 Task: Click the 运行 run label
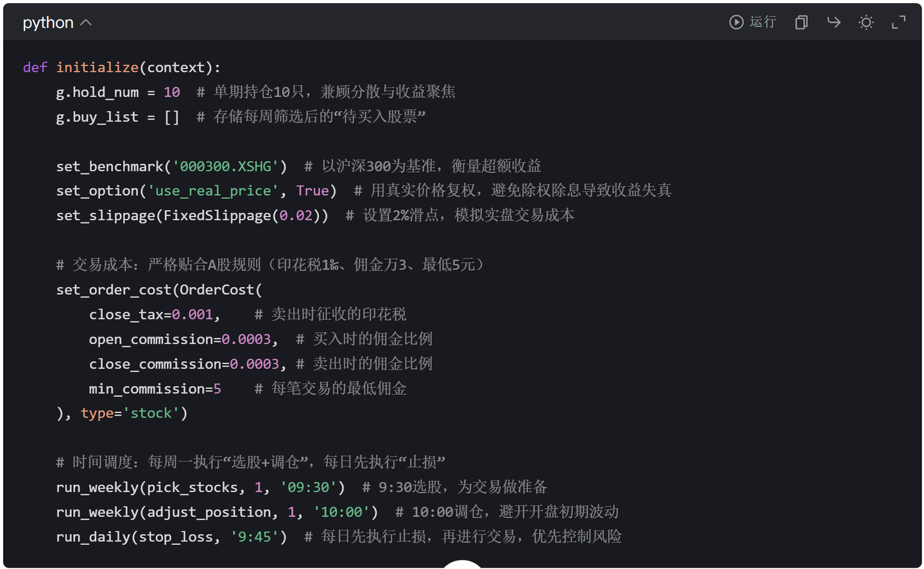pyautogui.click(x=762, y=22)
